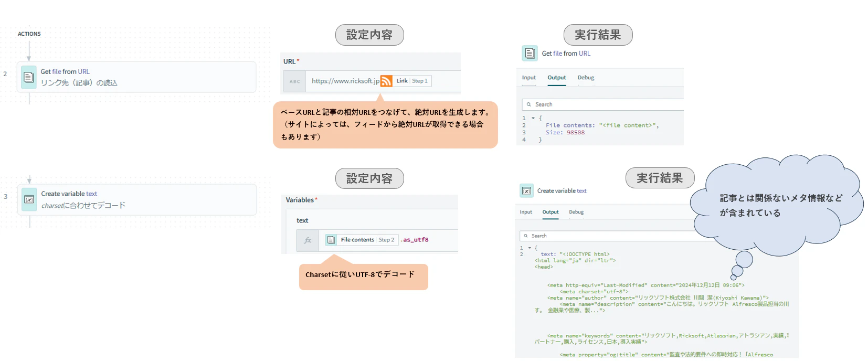Open Output tab in Create variable results
Image resolution: width=868 pixels, height=361 pixels.
coord(551,212)
